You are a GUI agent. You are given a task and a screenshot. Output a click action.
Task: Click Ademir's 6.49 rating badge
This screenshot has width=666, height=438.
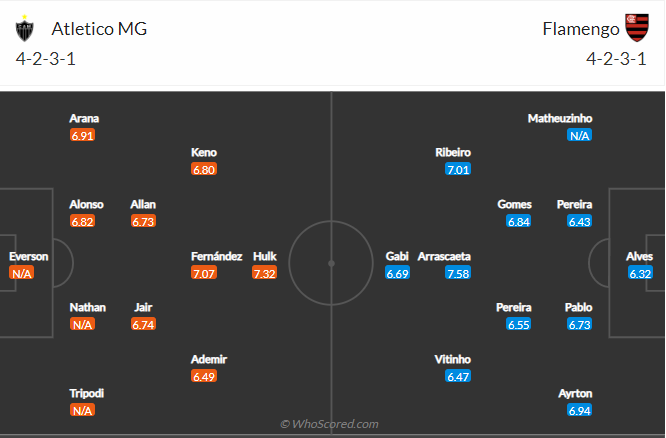(x=204, y=376)
